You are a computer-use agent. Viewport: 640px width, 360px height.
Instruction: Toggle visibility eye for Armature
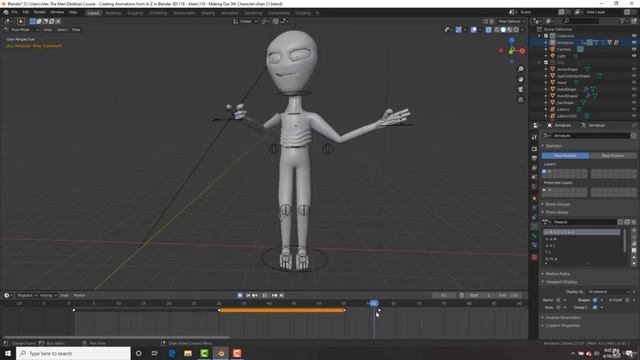click(x=634, y=42)
